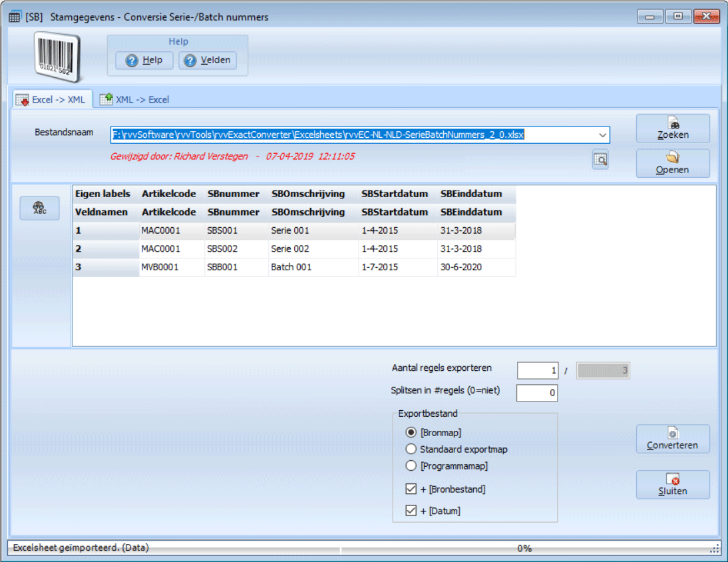Toggle the + [Datum] checkbox

click(x=411, y=511)
